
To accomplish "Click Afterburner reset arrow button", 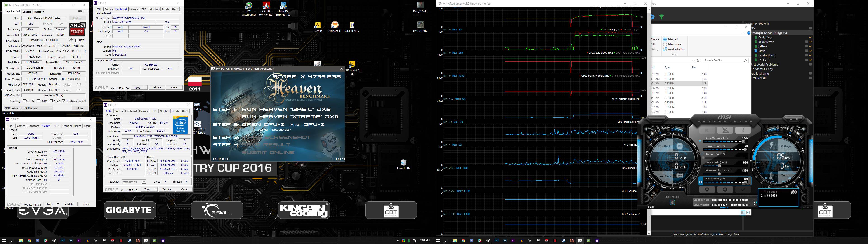I will point(725,189).
